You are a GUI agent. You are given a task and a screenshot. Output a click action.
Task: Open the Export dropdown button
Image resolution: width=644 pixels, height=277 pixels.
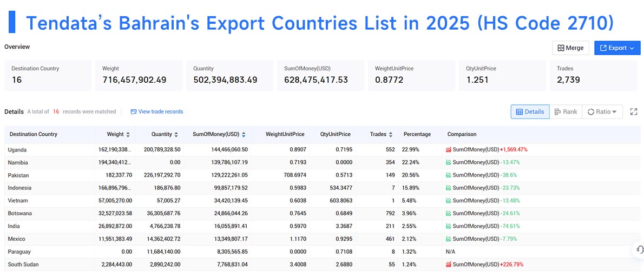point(617,48)
